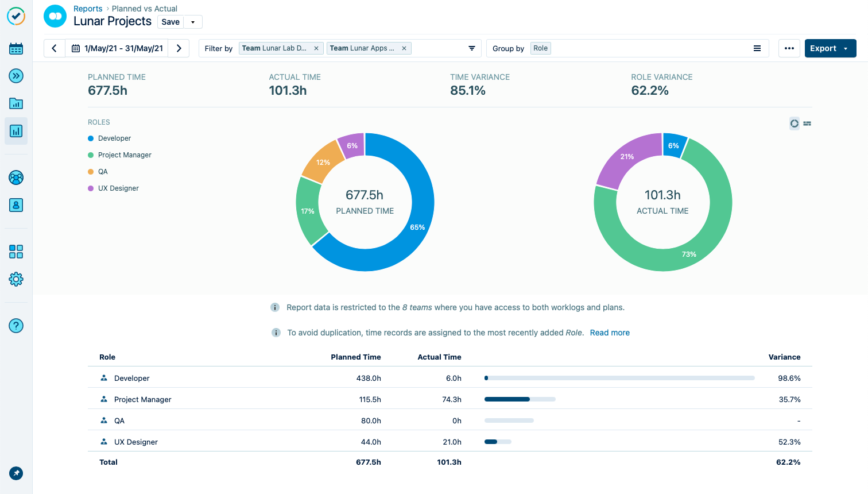Click the Reports bar chart sidebar icon
The image size is (868, 494).
[16, 131]
